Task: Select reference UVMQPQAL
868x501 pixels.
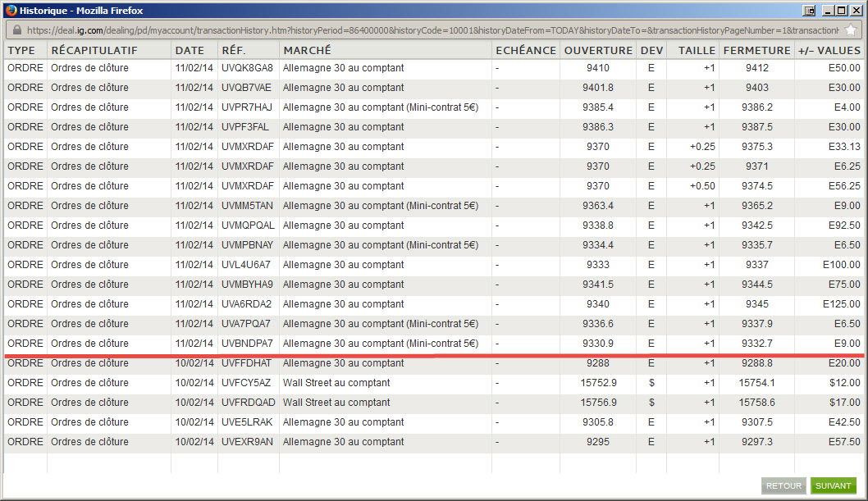Action: [248, 225]
